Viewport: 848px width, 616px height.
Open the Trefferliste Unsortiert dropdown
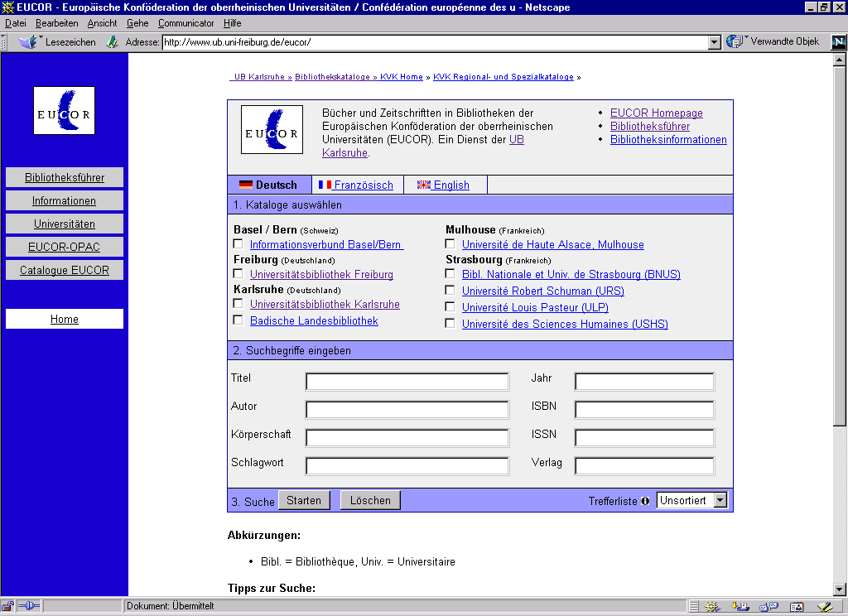691,500
